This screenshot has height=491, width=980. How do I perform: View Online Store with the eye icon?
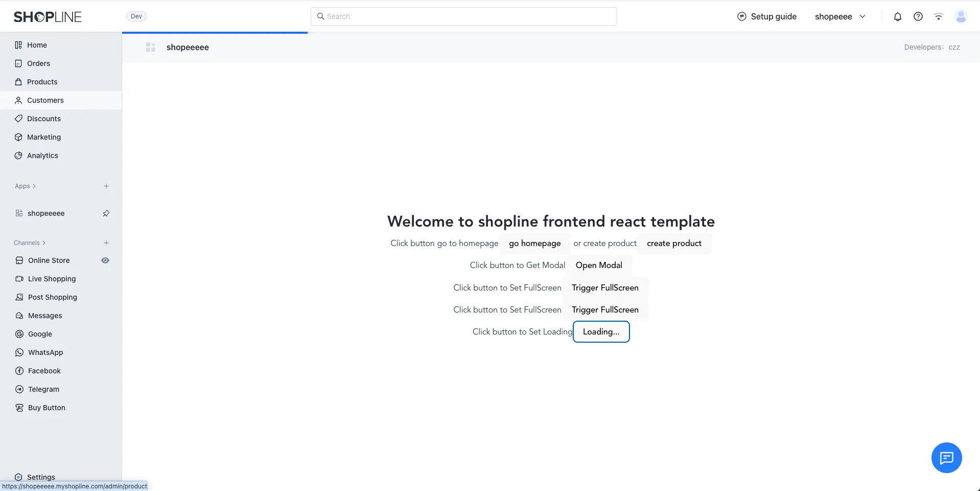[105, 260]
